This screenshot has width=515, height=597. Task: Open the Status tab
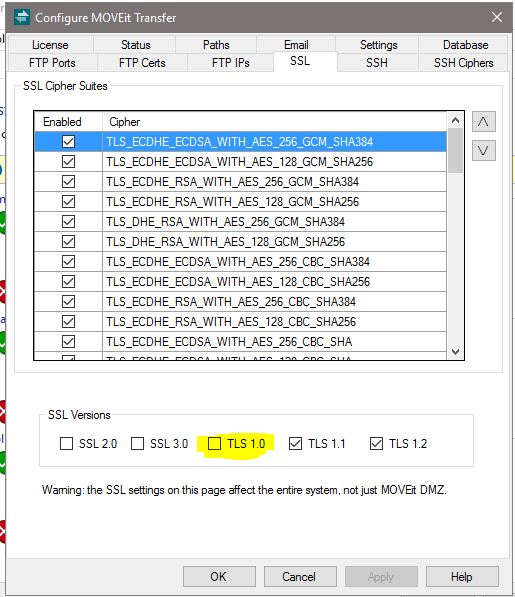(x=136, y=45)
